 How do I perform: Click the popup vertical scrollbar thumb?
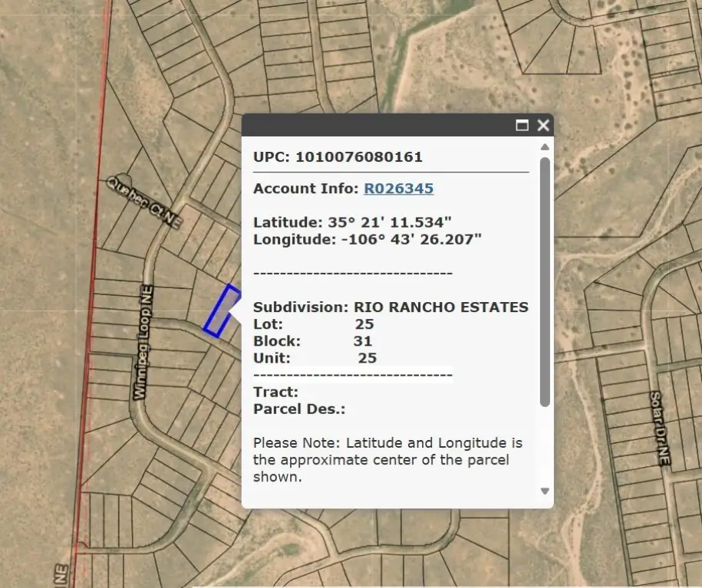click(x=545, y=281)
